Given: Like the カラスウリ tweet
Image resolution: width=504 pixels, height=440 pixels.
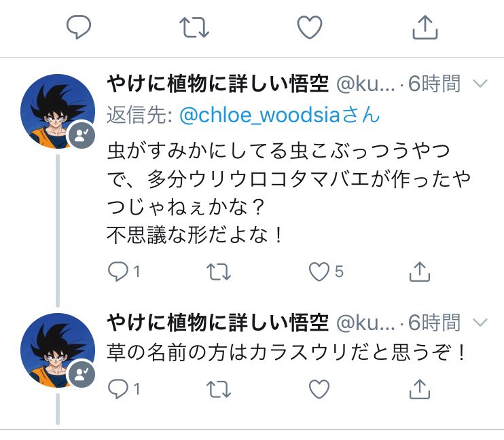Looking at the screenshot, I should 319,389.
